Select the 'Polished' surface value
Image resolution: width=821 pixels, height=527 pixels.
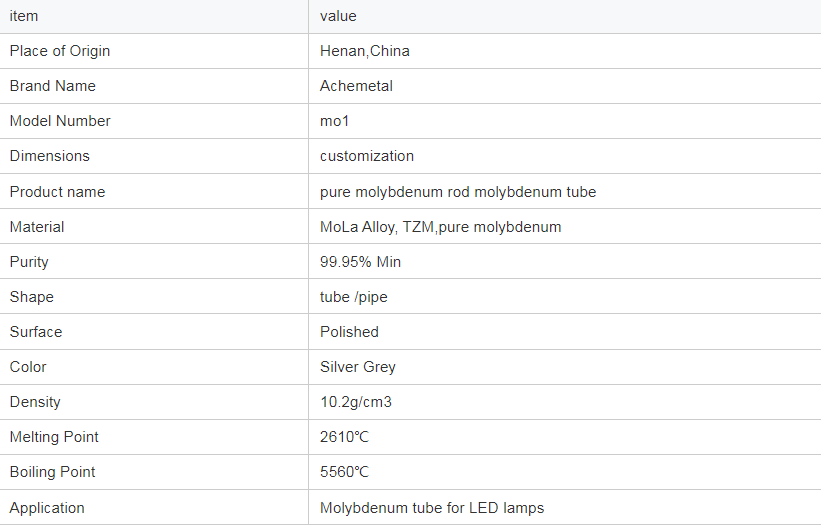pyautogui.click(x=349, y=332)
